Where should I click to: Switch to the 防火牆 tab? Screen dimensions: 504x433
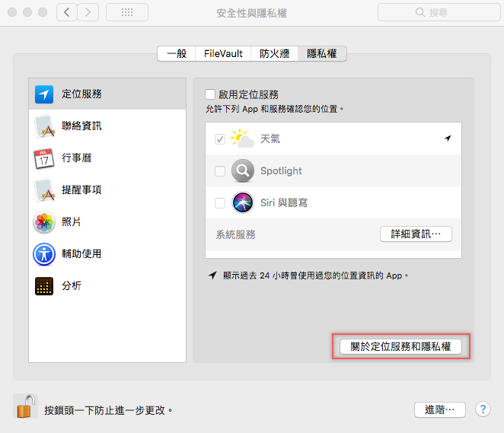pyautogui.click(x=274, y=53)
